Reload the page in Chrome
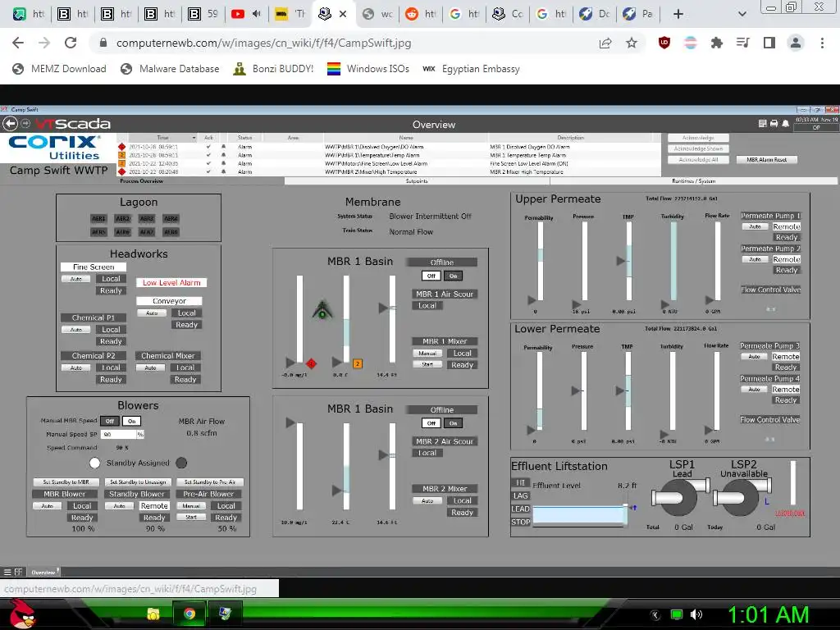Image resolution: width=840 pixels, height=630 pixels. point(71,43)
